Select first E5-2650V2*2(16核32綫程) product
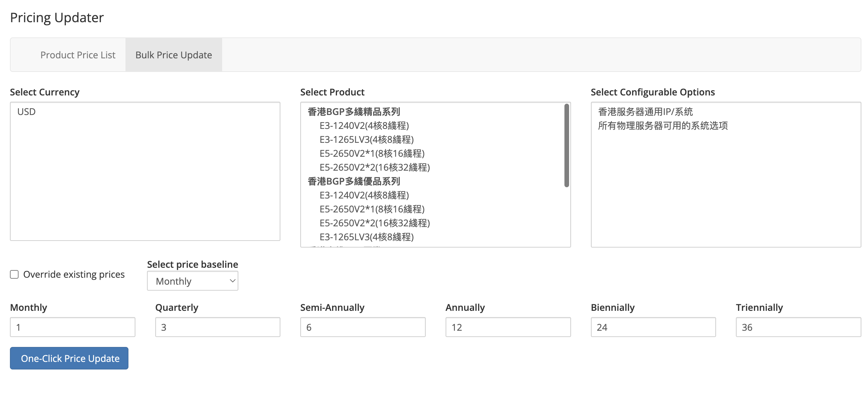The width and height of the screenshot is (868, 395). point(374,167)
